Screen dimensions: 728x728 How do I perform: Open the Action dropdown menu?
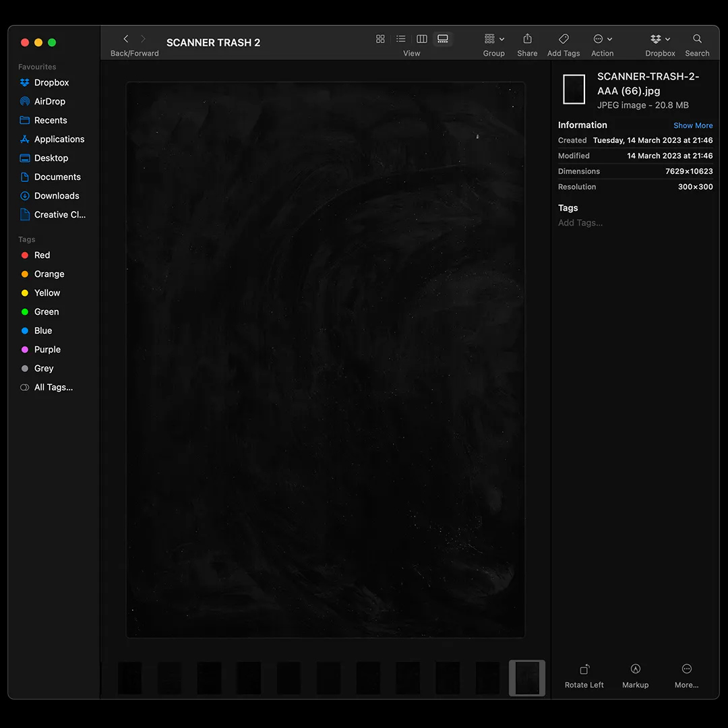[x=602, y=39]
